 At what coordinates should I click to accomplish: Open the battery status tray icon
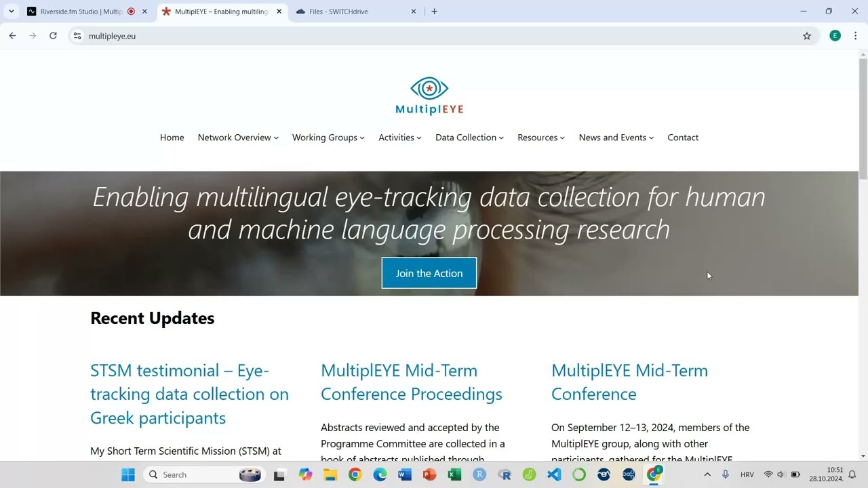click(x=795, y=474)
